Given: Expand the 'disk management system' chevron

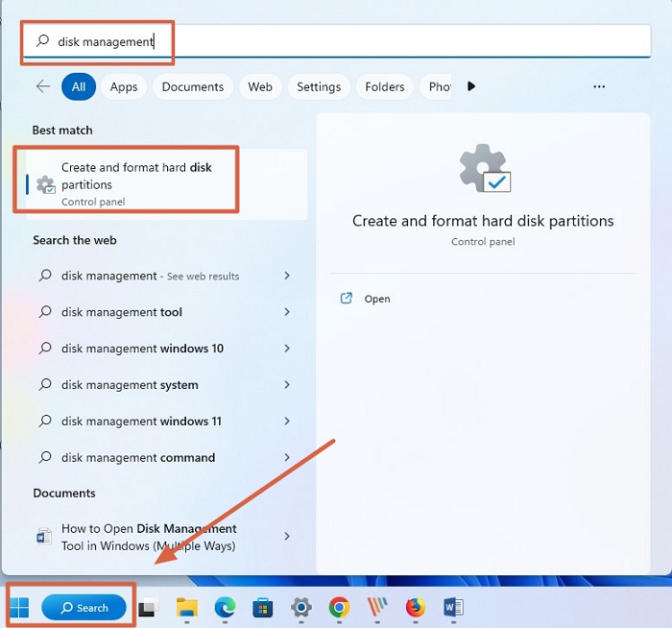Looking at the screenshot, I should tap(287, 384).
